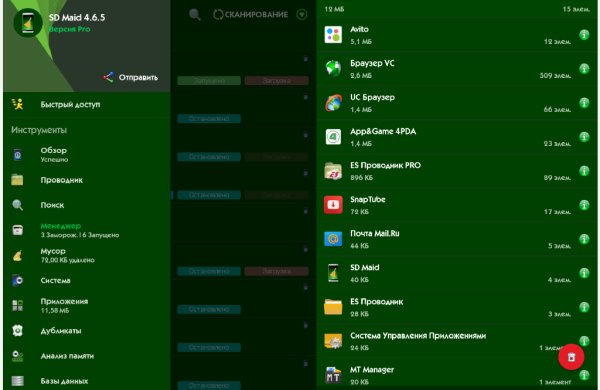The width and height of the screenshot is (600, 390).
Task: Open Проводник tool
Action: pyautogui.click(x=86, y=180)
